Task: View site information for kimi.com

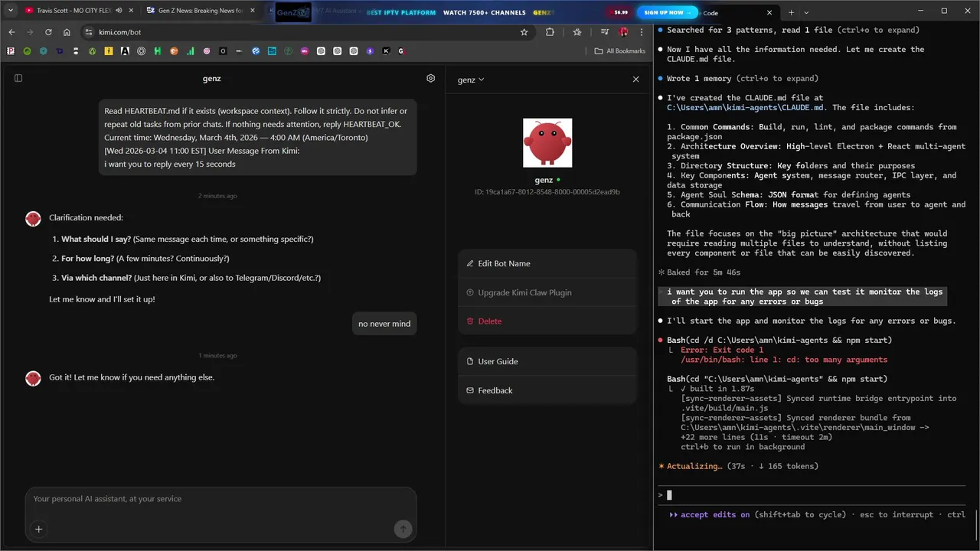Action: 88,32
